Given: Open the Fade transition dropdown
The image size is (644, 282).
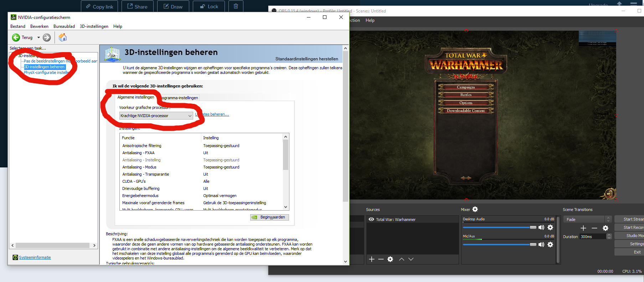Looking at the screenshot, I should coord(587,220).
